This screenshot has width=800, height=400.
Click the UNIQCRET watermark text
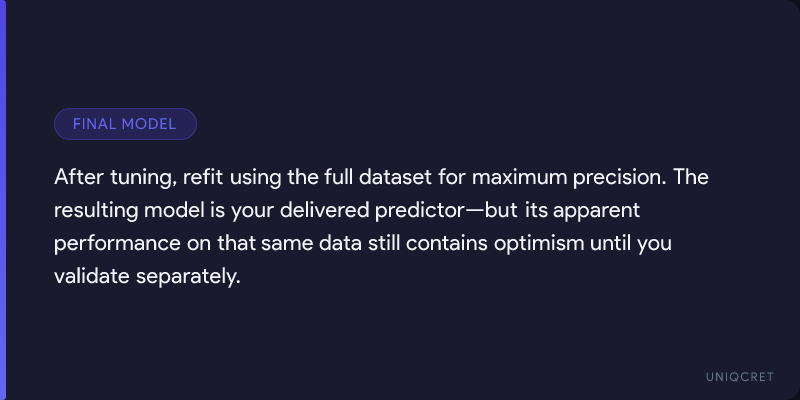pyautogui.click(x=740, y=377)
